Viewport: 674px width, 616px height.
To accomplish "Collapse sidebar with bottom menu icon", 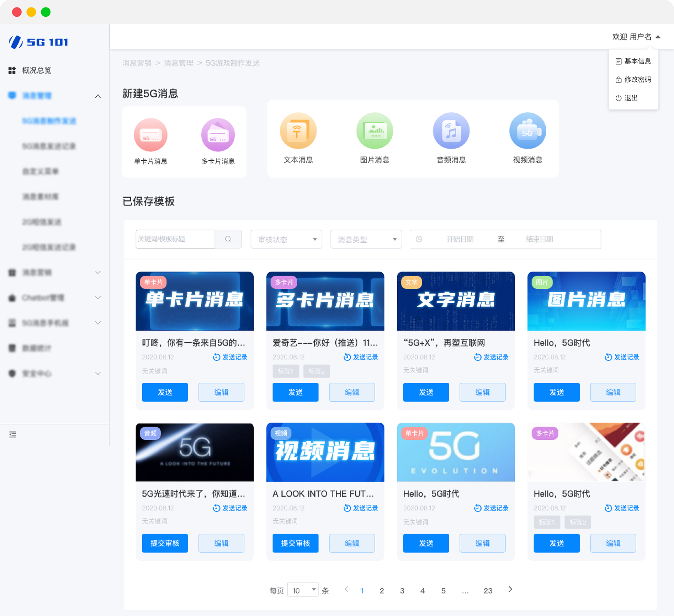I will pos(12,434).
